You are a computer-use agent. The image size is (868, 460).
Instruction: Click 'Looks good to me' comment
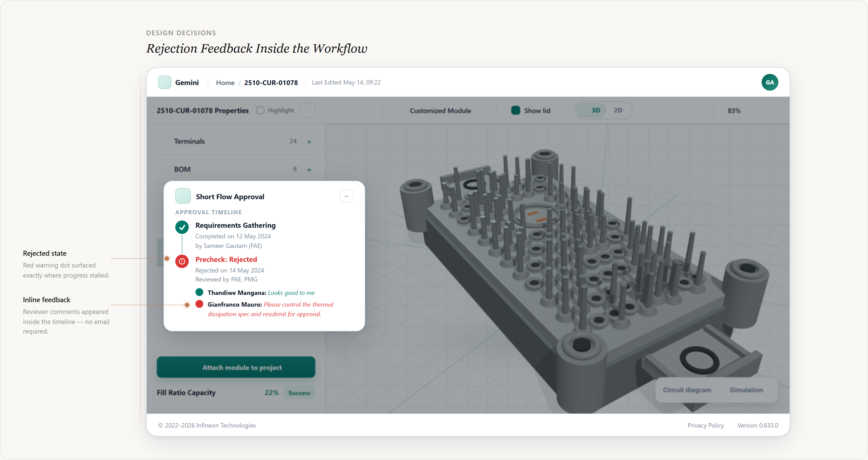291,293
